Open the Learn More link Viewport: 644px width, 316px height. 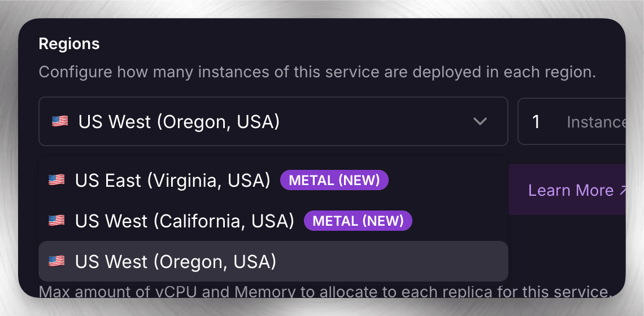(x=571, y=191)
